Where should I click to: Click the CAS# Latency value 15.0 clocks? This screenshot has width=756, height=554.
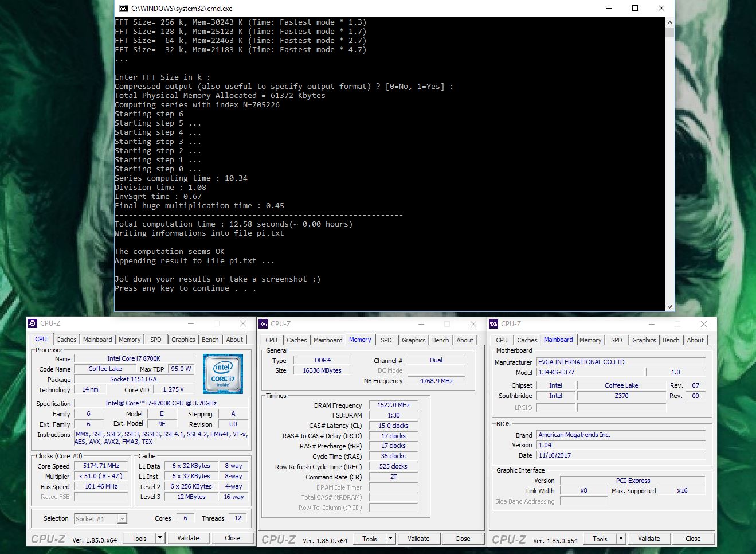pyautogui.click(x=394, y=426)
